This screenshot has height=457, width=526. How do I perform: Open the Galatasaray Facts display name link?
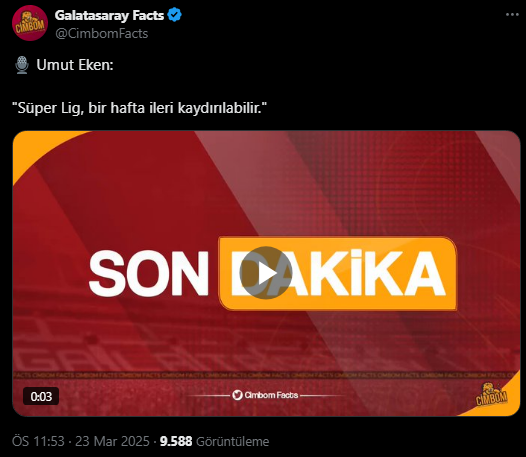109,15
